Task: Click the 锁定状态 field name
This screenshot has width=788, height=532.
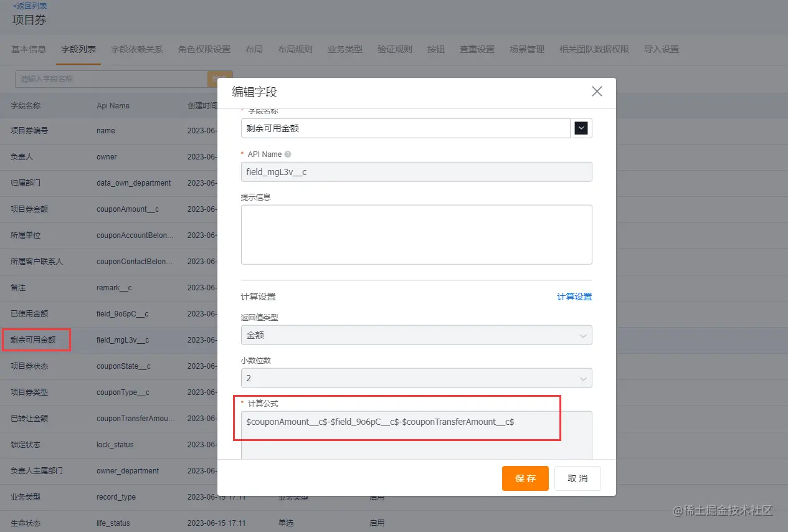Action: [26, 445]
